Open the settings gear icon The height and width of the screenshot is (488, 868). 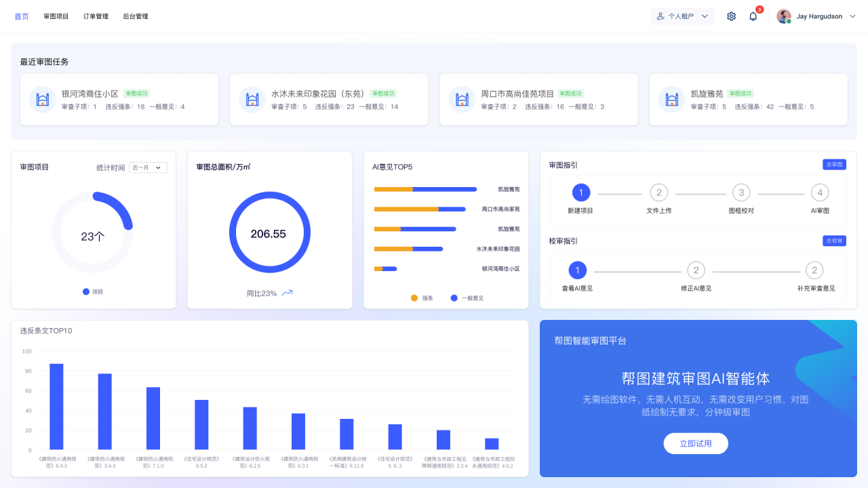731,16
